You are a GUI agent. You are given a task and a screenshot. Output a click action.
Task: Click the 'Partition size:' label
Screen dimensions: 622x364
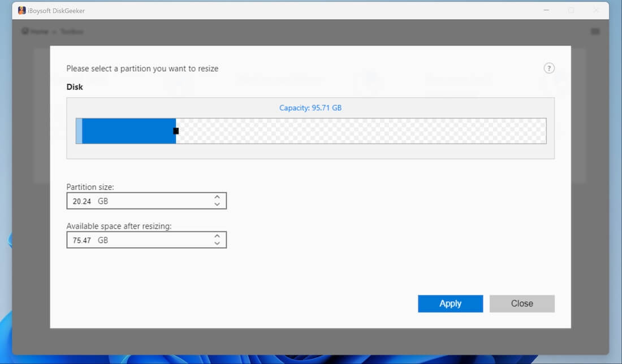[90, 187]
